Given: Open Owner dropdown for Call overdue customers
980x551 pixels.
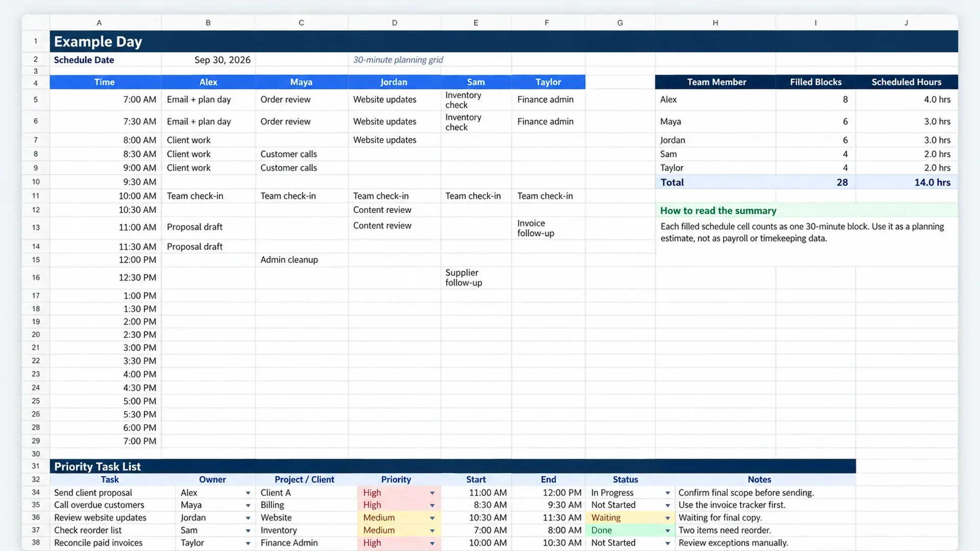Looking at the screenshot, I should pos(248,505).
